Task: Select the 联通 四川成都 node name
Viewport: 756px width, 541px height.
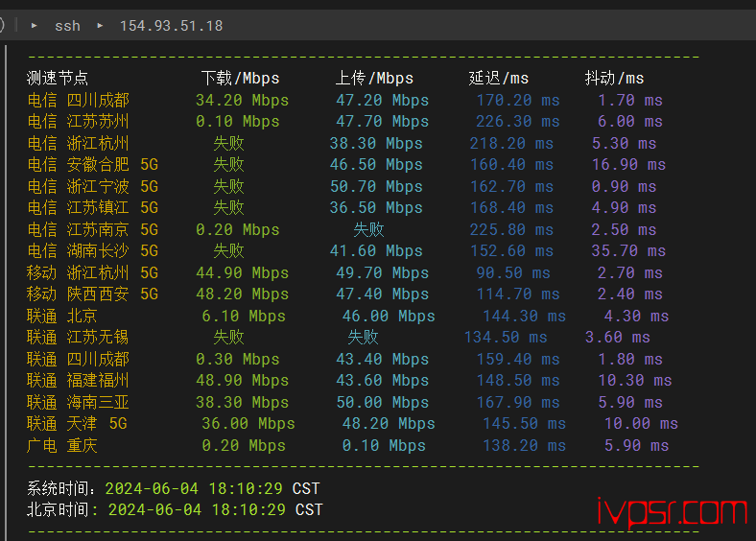Action: click(78, 359)
